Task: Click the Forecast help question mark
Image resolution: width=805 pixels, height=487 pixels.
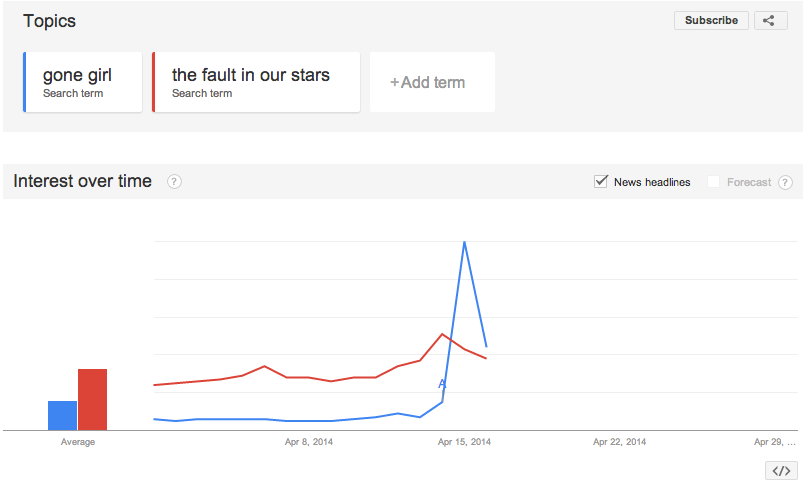Action: click(785, 182)
